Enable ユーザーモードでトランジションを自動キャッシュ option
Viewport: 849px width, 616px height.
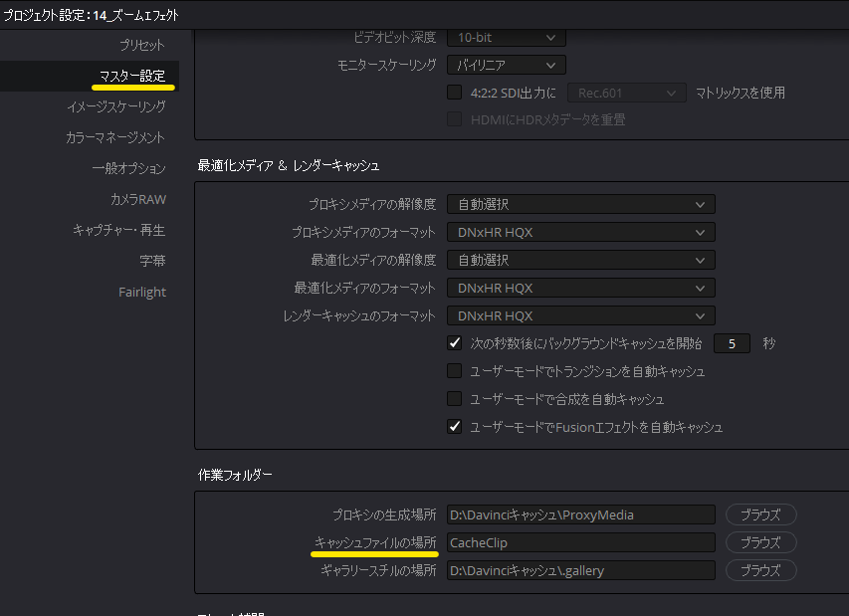(454, 369)
